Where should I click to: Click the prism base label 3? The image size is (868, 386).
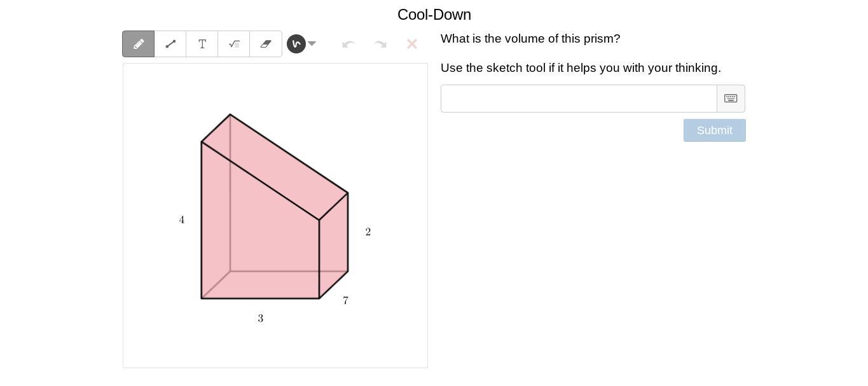click(x=261, y=319)
